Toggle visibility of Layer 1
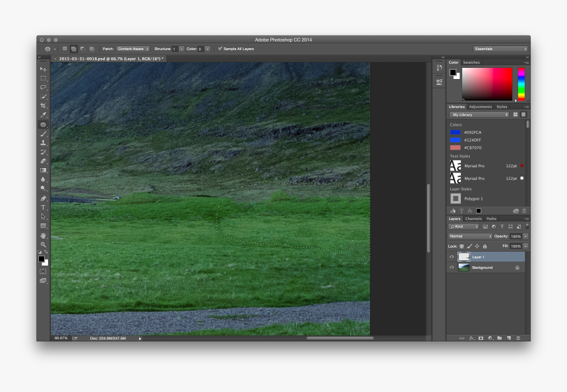Screen dimensions: 567x392 [452, 257]
